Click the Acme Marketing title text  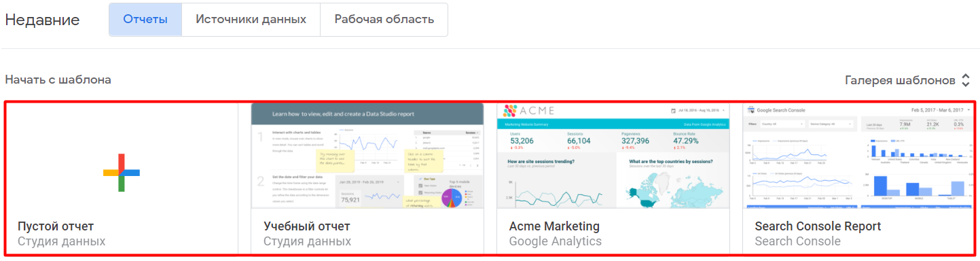554,226
